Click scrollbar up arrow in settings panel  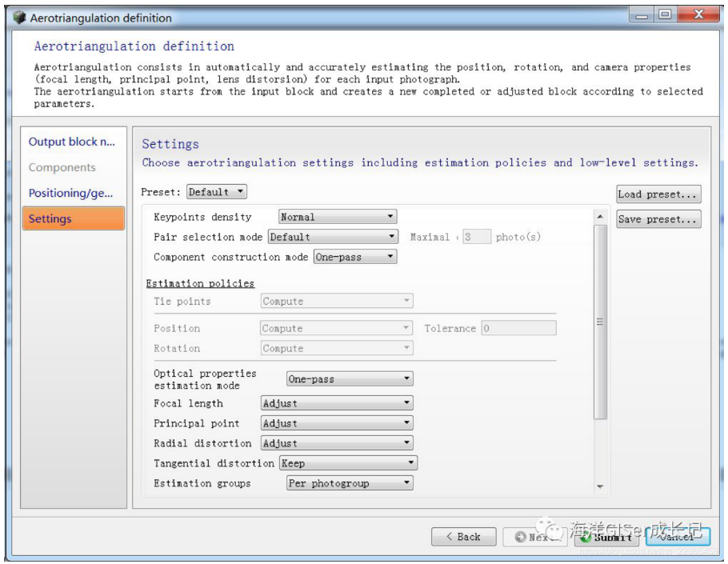600,217
